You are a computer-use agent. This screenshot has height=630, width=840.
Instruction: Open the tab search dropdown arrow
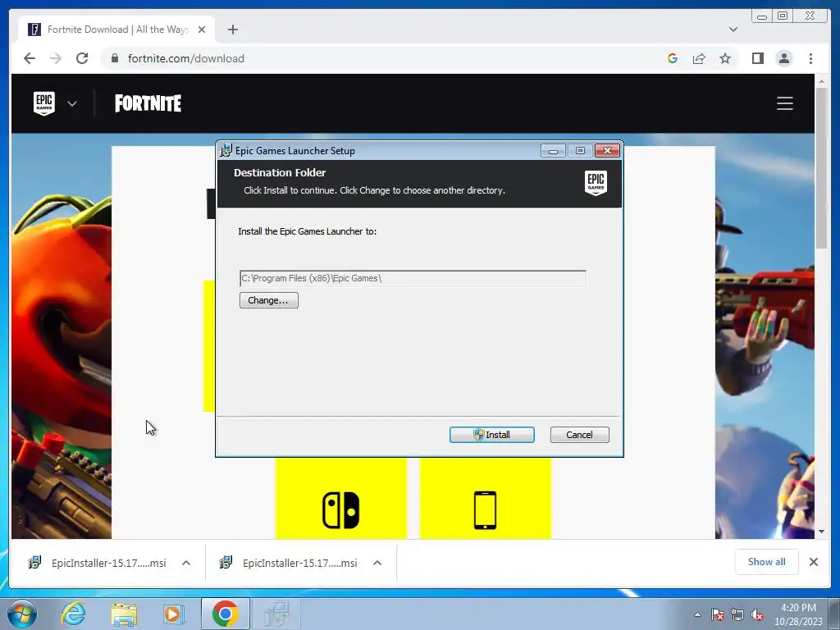[733, 30]
